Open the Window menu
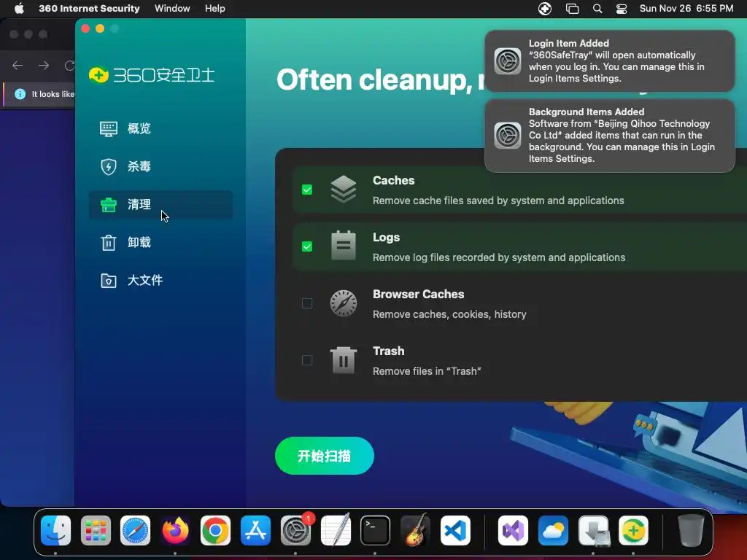The height and width of the screenshot is (560, 747). [172, 9]
